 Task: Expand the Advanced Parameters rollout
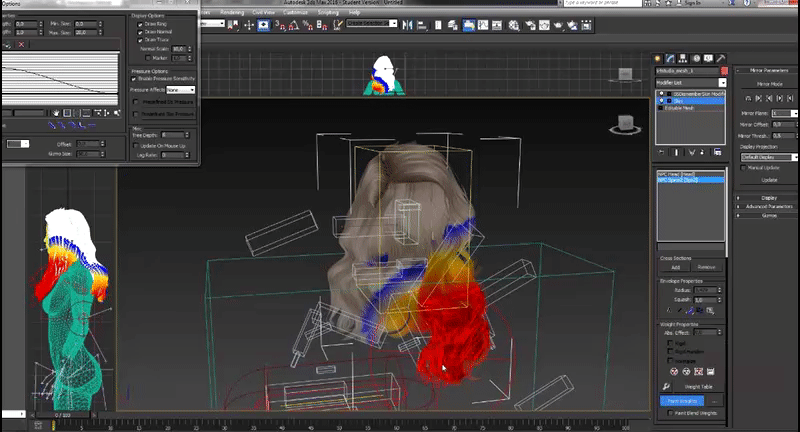(767, 207)
